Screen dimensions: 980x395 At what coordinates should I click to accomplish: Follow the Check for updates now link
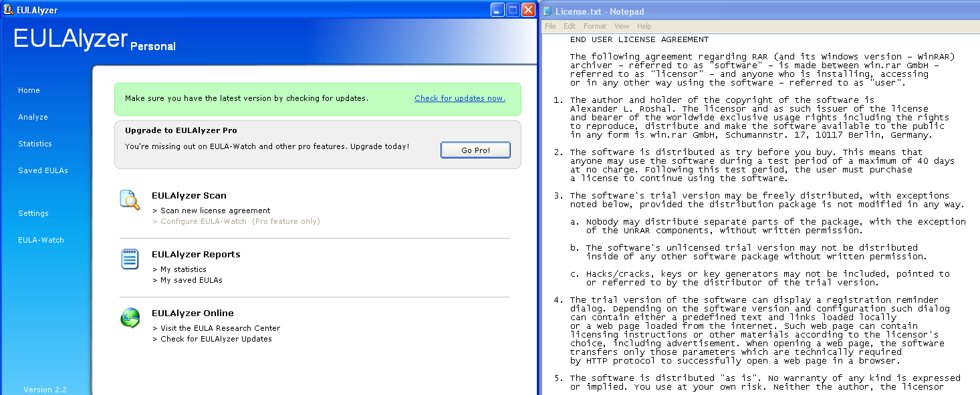[x=460, y=98]
